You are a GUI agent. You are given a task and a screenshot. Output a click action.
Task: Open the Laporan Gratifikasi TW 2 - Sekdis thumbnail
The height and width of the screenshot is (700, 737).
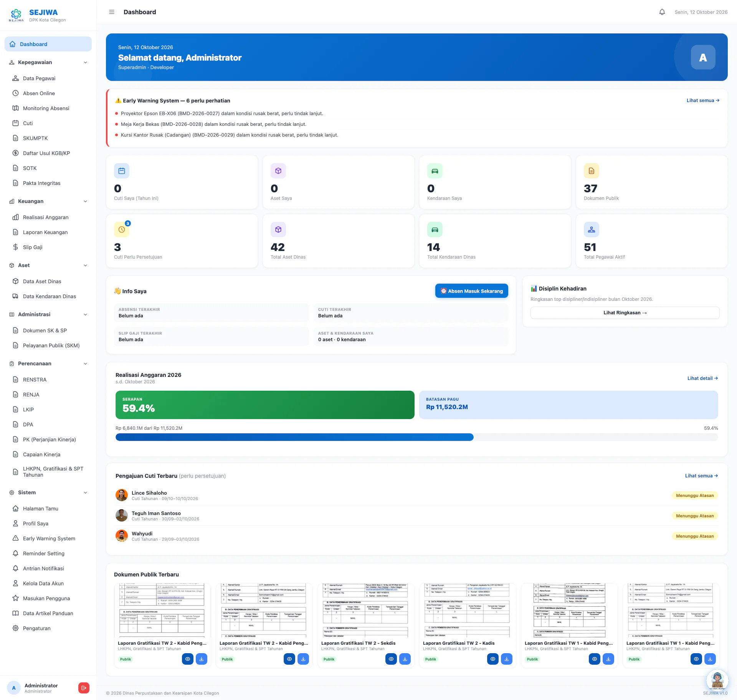click(x=366, y=611)
